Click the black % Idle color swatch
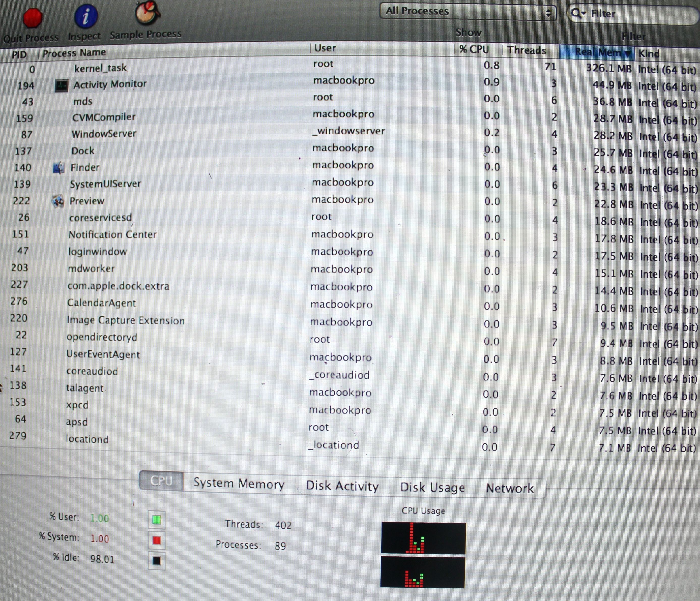This screenshot has width=700, height=601. coord(157,561)
